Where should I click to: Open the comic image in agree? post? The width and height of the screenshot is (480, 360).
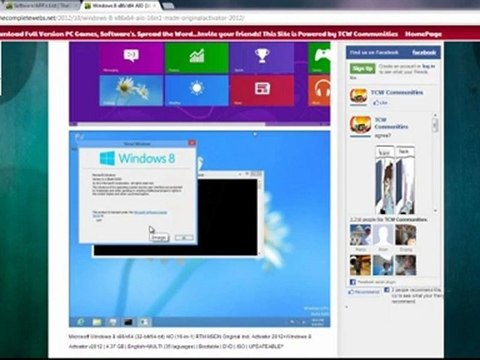pos(395,179)
